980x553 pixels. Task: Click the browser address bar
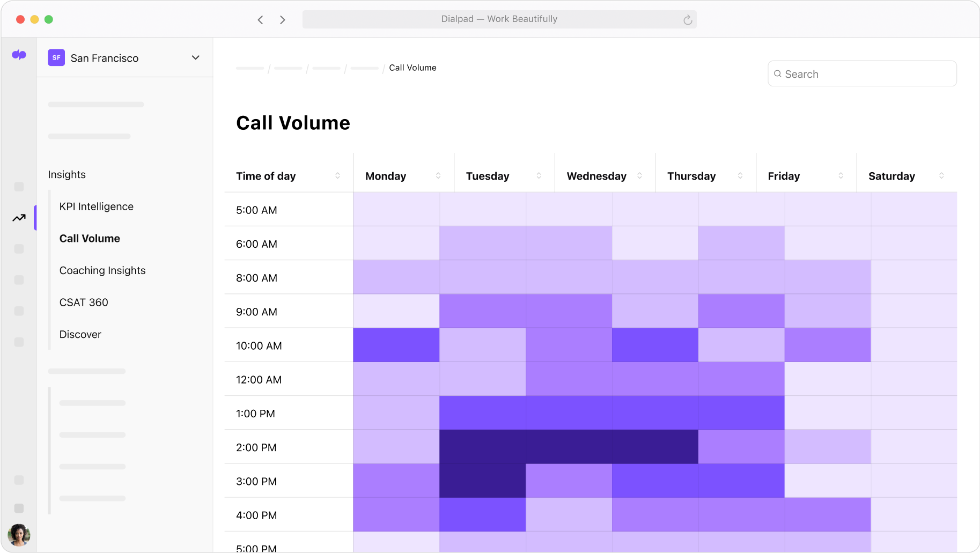pos(499,19)
